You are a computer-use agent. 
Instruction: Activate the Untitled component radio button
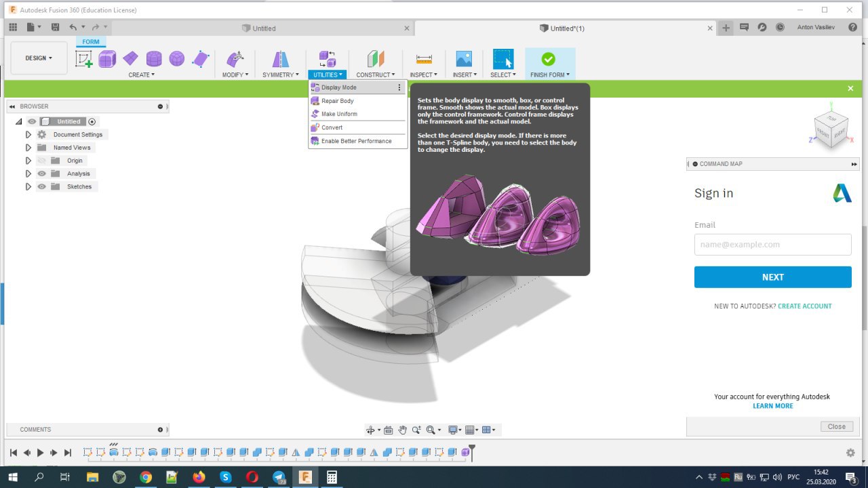point(92,121)
